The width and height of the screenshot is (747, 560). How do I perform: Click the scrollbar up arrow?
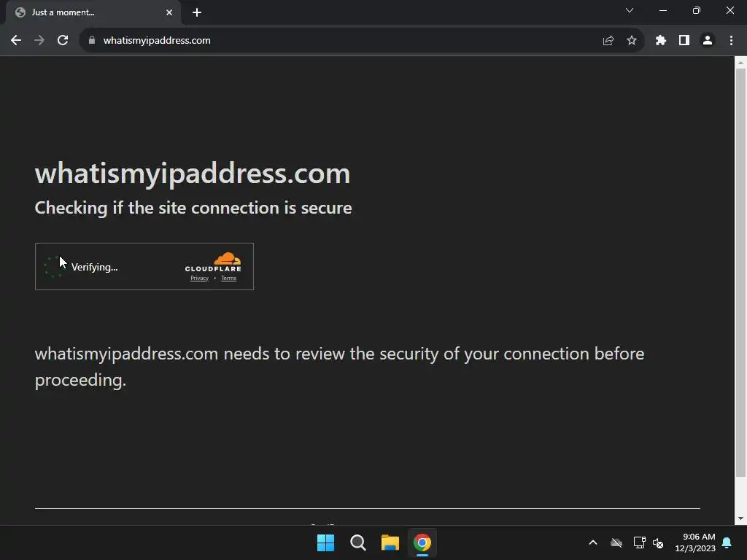tap(740, 63)
